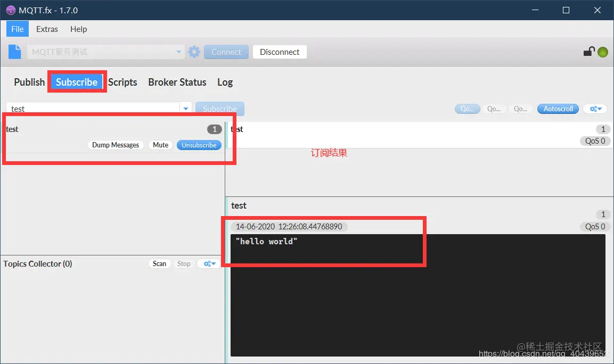The height and width of the screenshot is (364, 614).
Task: Select the test subscription in topic list
Action: 112,137
